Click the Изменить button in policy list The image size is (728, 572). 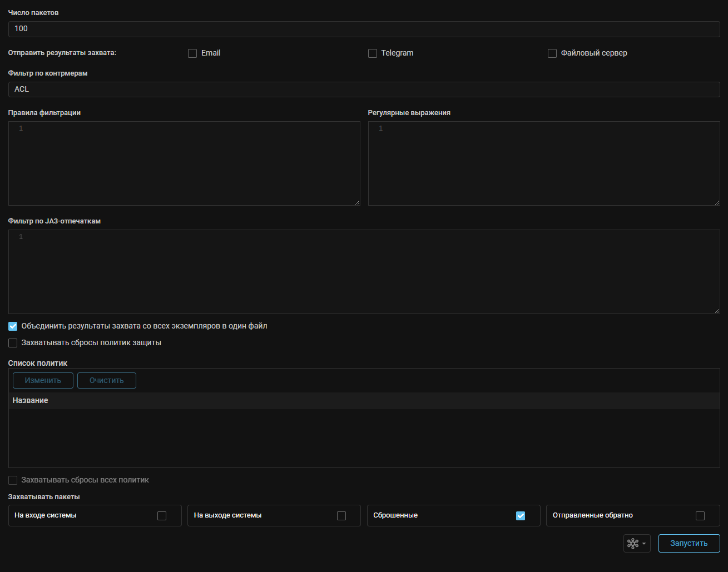[43, 380]
